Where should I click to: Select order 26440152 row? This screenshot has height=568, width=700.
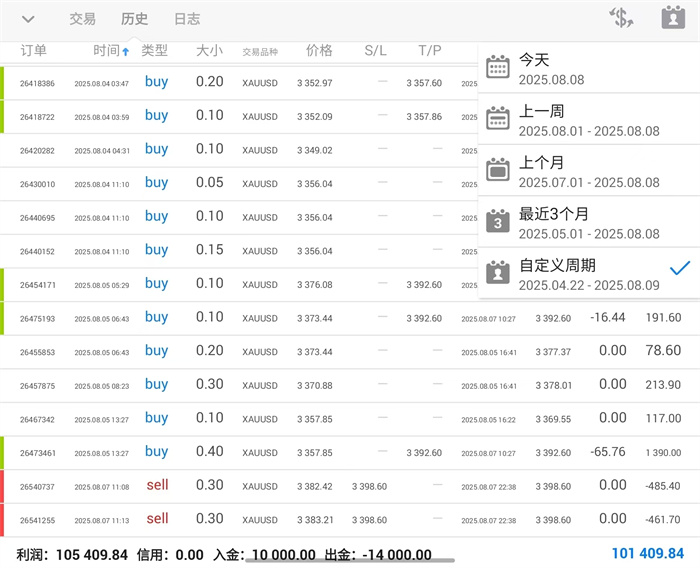pyautogui.click(x=239, y=251)
